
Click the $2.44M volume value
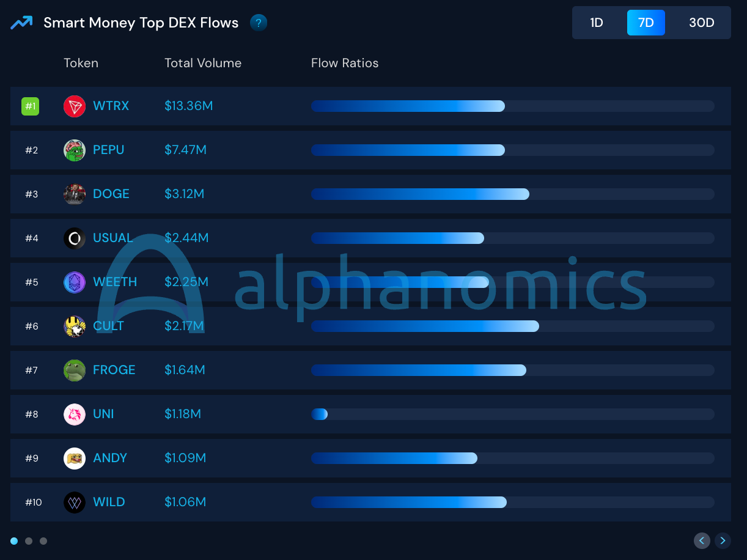tap(186, 238)
